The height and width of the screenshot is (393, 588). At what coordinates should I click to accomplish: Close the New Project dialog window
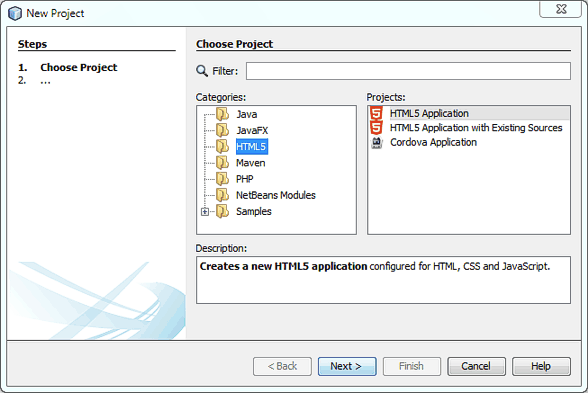561,9
